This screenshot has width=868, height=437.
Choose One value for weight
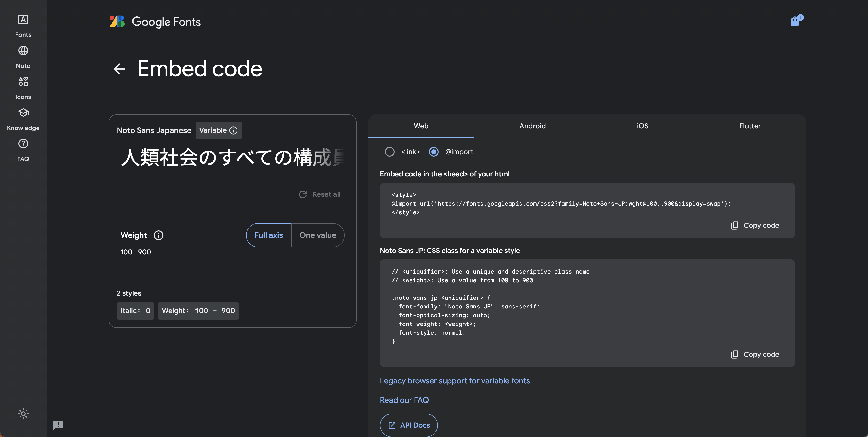318,235
